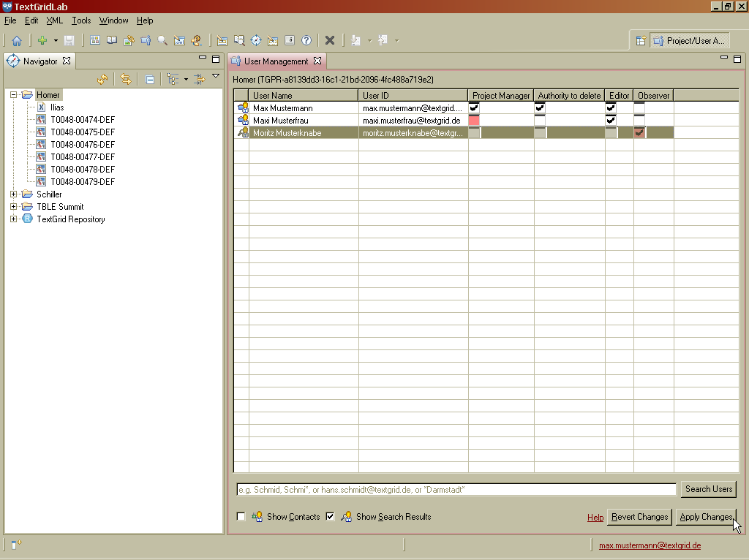Uncheck Show Search Results checkbox
Viewport: 749px width, 560px height.
[330, 517]
